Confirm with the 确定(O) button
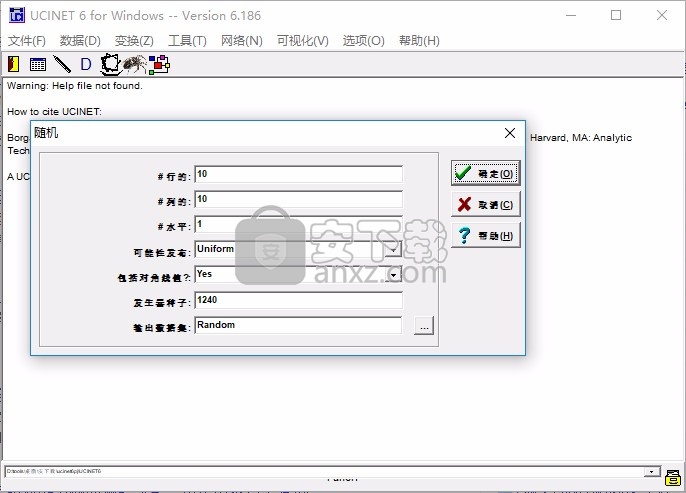The height and width of the screenshot is (493, 686). pos(486,173)
